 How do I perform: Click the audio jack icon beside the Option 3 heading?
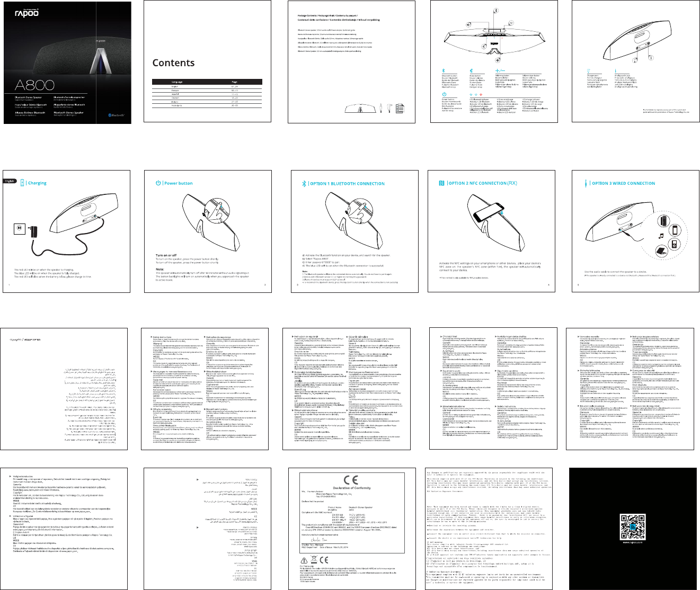tap(586, 183)
